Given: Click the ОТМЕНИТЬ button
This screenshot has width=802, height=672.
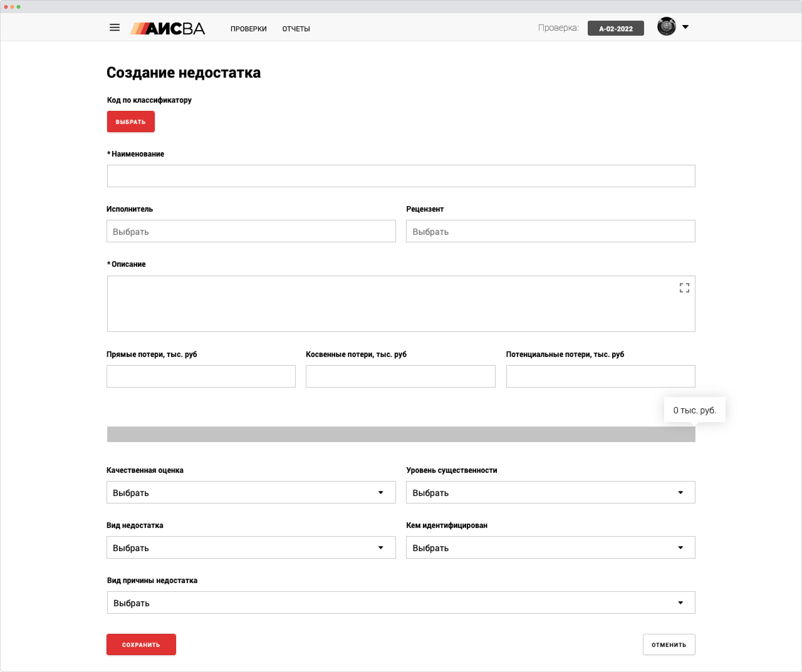Looking at the screenshot, I should click(x=668, y=644).
